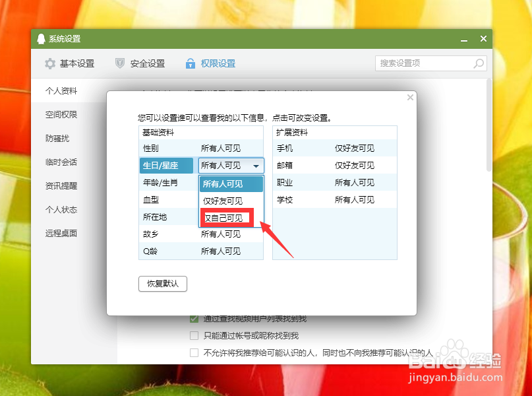Close the visibility dialog via its X icon
This screenshot has width=532, height=396.
pos(410,97)
